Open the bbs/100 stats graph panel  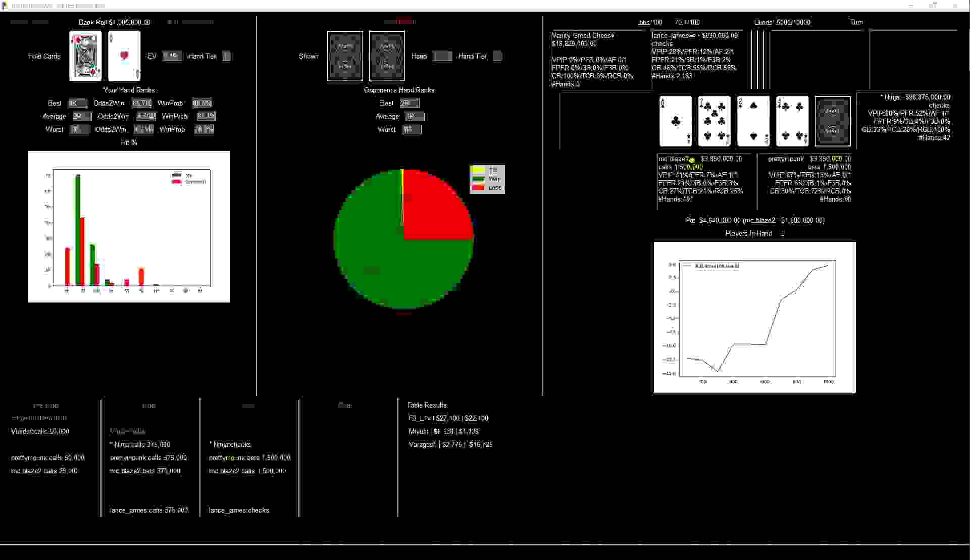pyautogui.click(x=647, y=22)
